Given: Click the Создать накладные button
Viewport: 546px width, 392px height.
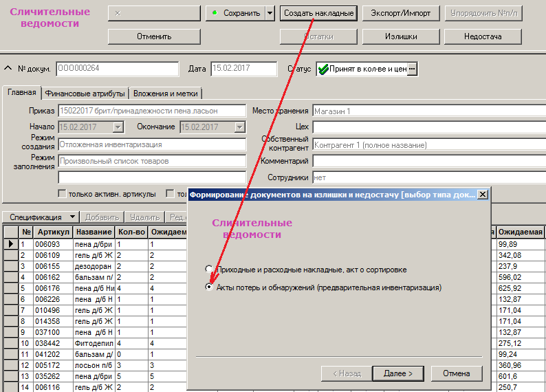Looking at the screenshot, I should click(x=318, y=14).
